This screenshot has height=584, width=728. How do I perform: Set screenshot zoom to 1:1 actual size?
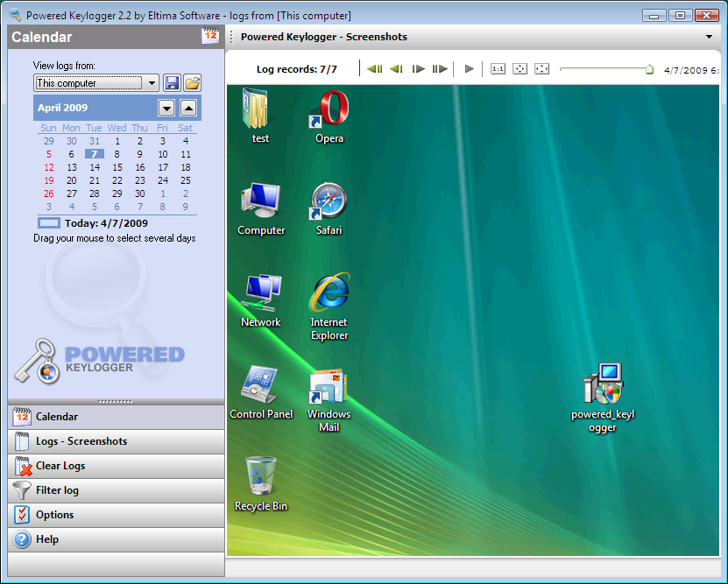click(498, 69)
